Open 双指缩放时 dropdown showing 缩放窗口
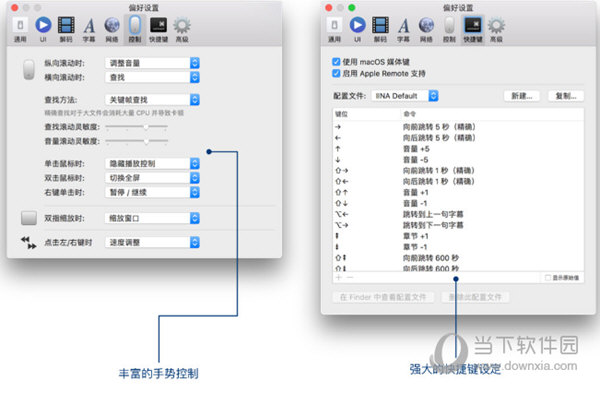Viewport: 600px width, 393px height. 152,218
